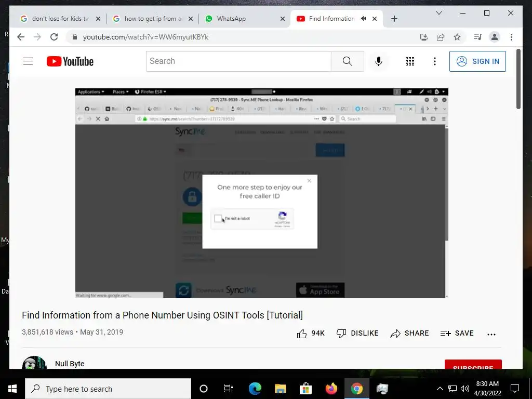Open Task View on taskbar

click(229, 389)
